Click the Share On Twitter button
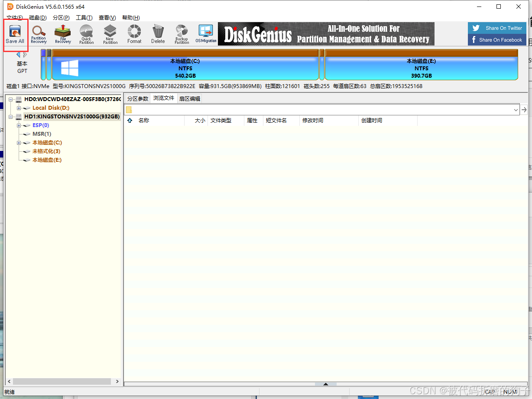 497,28
